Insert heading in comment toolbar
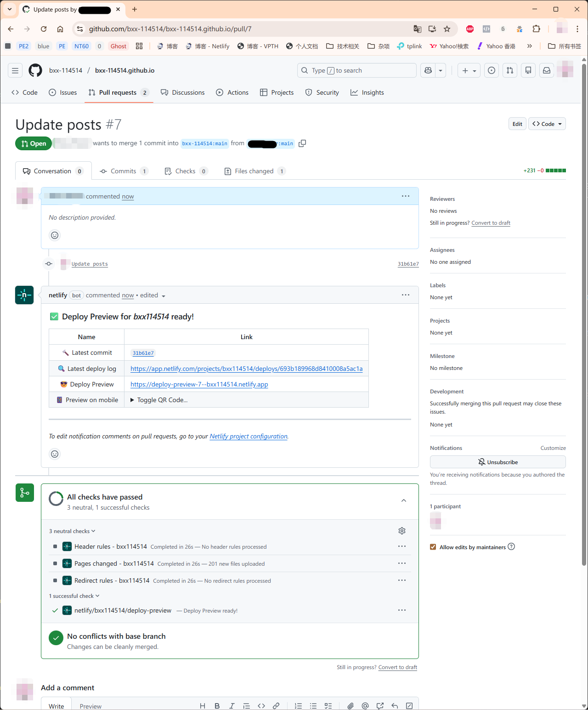Screen dimensions: 588x710 click(x=203, y=706)
